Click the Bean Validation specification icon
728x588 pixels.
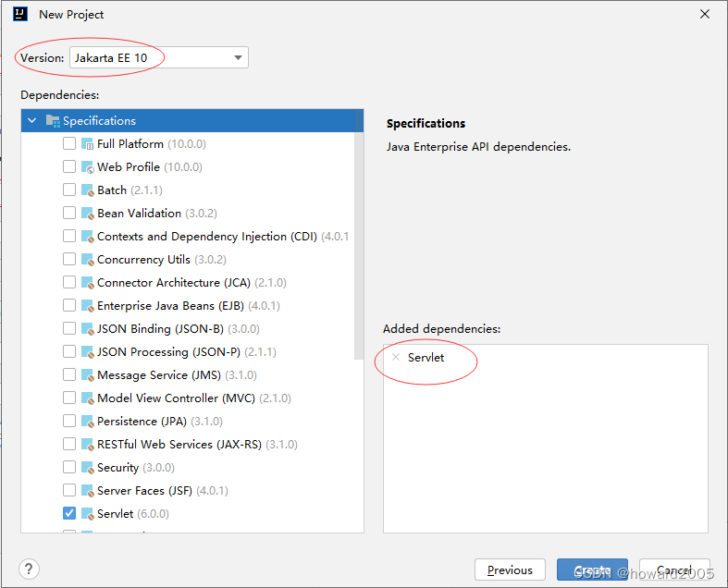click(87, 214)
